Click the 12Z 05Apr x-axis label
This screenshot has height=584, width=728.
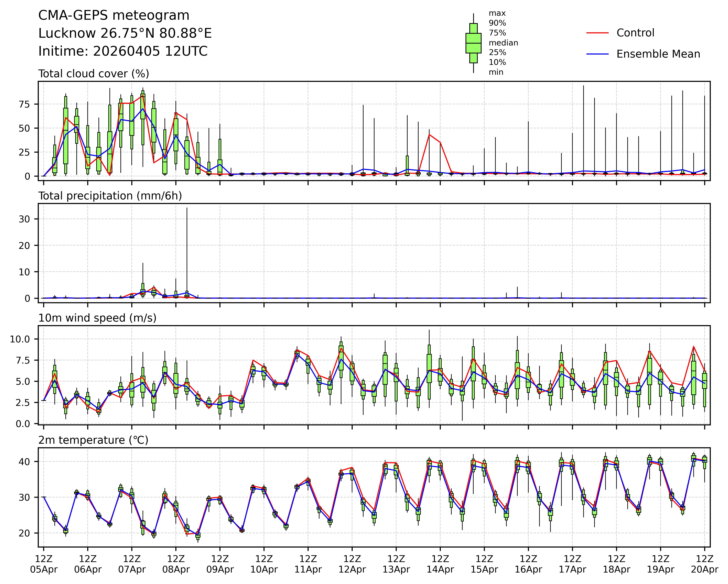point(44,564)
